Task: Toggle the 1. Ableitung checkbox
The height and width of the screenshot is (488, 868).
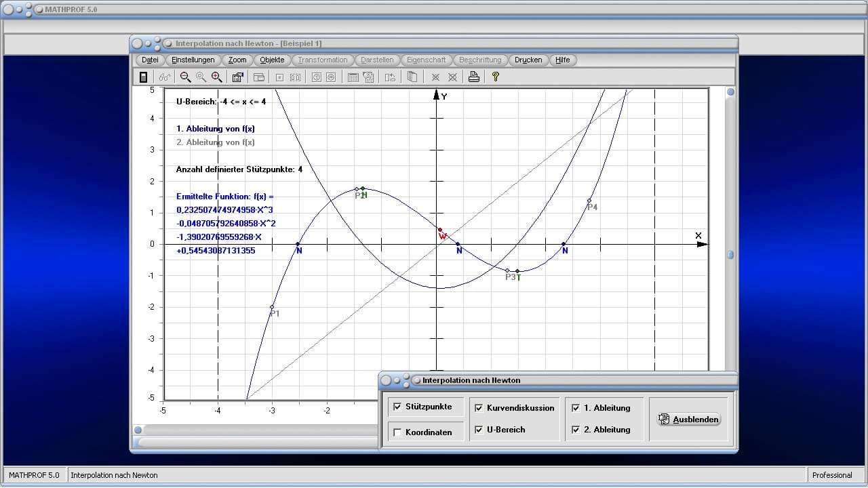Action: coord(576,408)
